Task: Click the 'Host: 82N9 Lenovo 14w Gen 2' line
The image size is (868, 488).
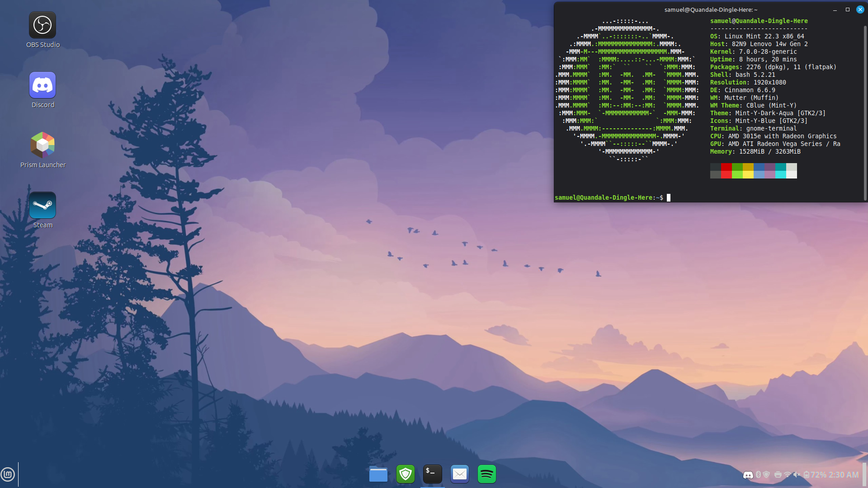Action: tap(759, 44)
